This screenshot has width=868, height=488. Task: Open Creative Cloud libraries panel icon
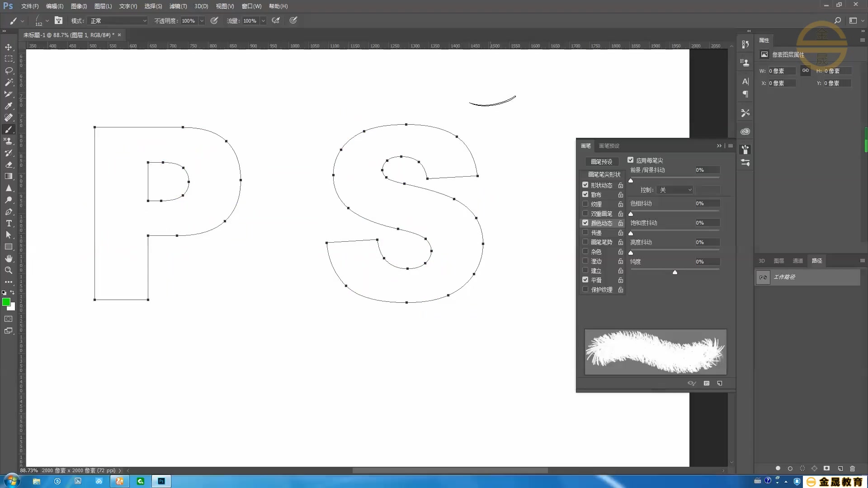click(745, 131)
